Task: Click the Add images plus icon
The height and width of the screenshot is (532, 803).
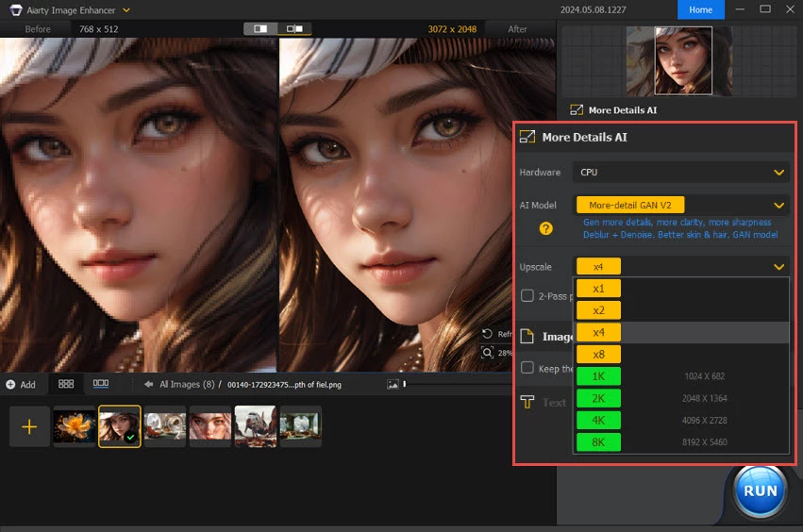Action: pos(10,384)
